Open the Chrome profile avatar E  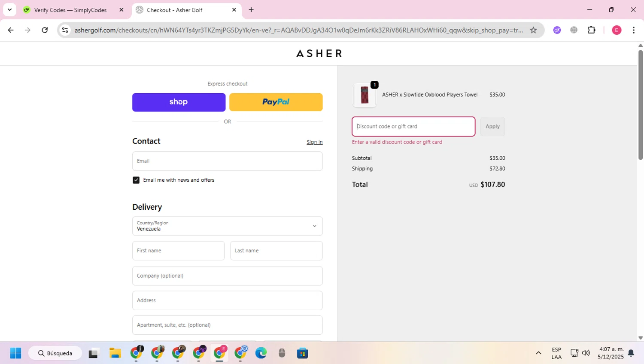pyautogui.click(x=617, y=30)
